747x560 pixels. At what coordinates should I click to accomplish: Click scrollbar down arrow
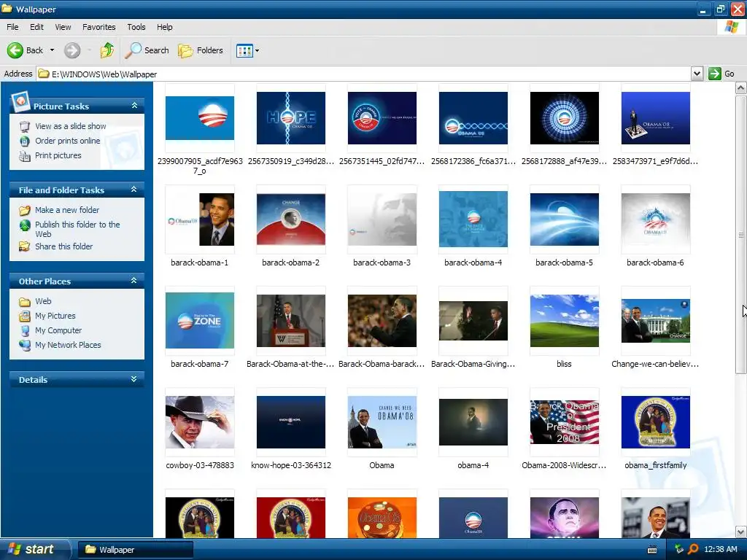click(x=741, y=532)
